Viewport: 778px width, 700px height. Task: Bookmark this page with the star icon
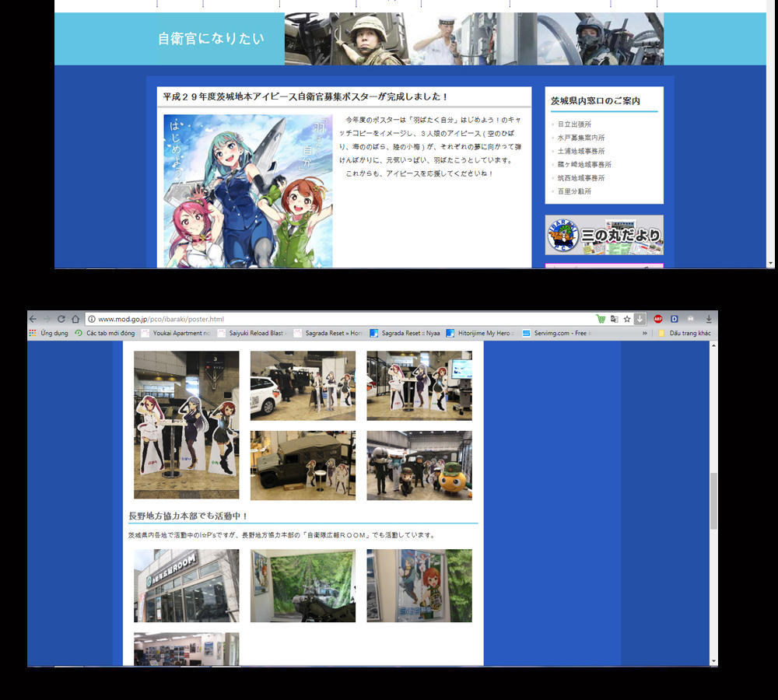click(627, 319)
